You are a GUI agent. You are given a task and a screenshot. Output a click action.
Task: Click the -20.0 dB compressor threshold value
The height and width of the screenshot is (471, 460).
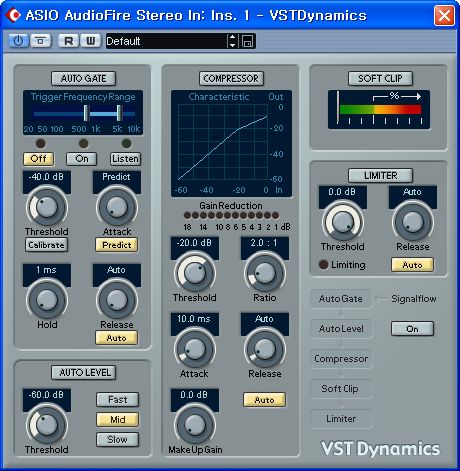coord(195,243)
